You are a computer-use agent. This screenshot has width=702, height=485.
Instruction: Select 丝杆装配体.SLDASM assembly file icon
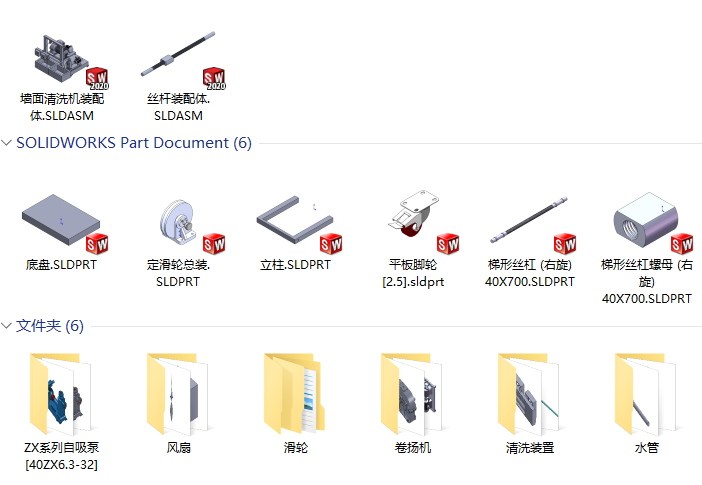point(179,58)
